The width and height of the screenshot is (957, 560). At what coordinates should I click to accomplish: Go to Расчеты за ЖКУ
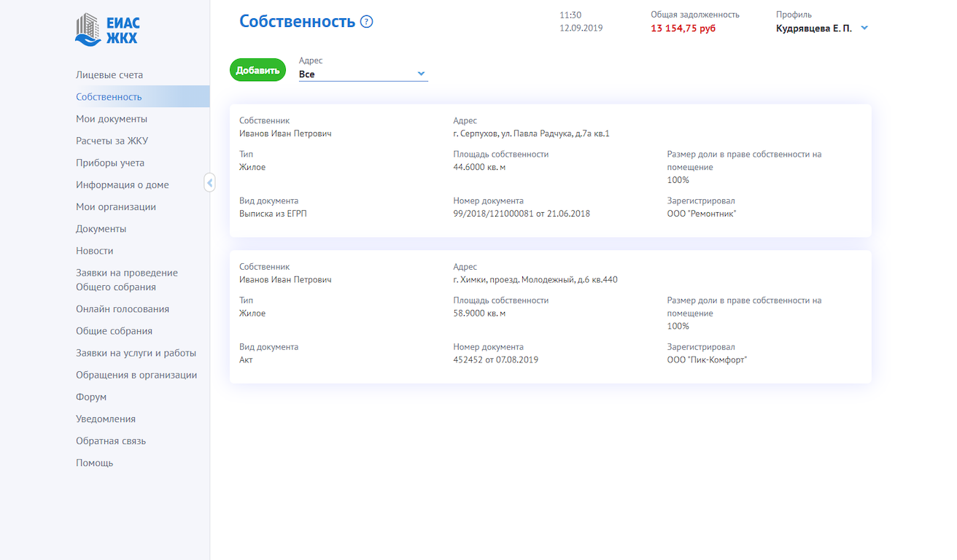[x=112, y=141]
